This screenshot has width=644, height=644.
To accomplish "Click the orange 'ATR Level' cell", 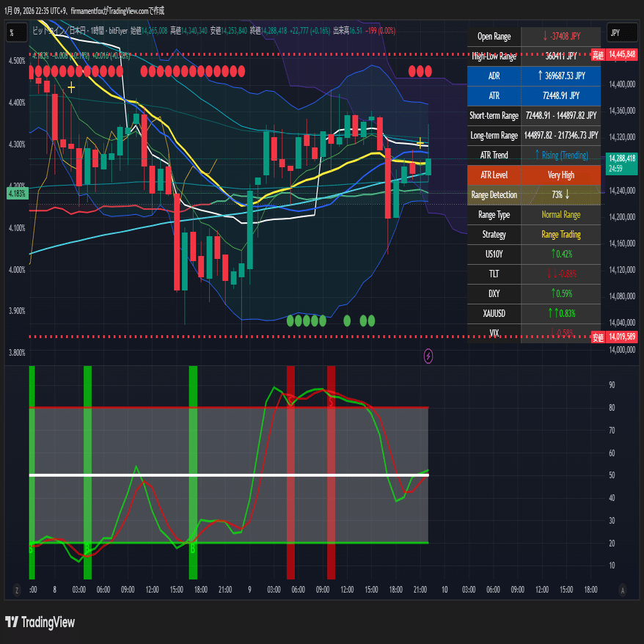I will (494, 175).
